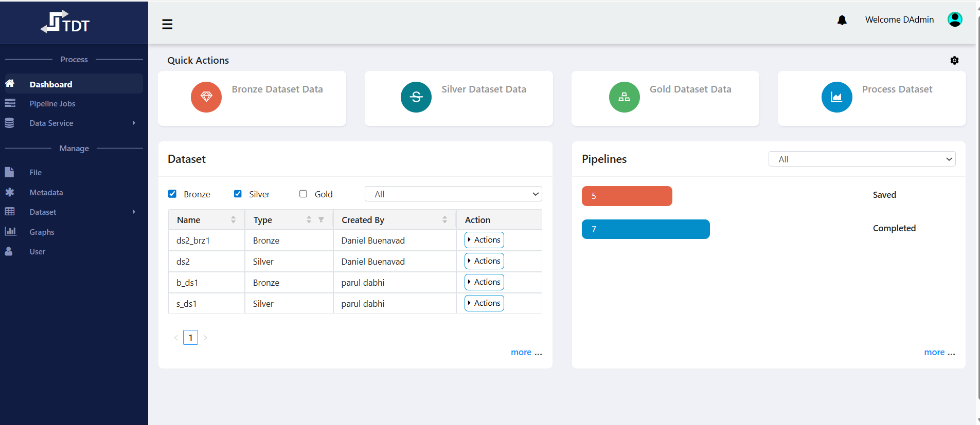Open the Dataset filter All dropdown

[x=453, y=194]
